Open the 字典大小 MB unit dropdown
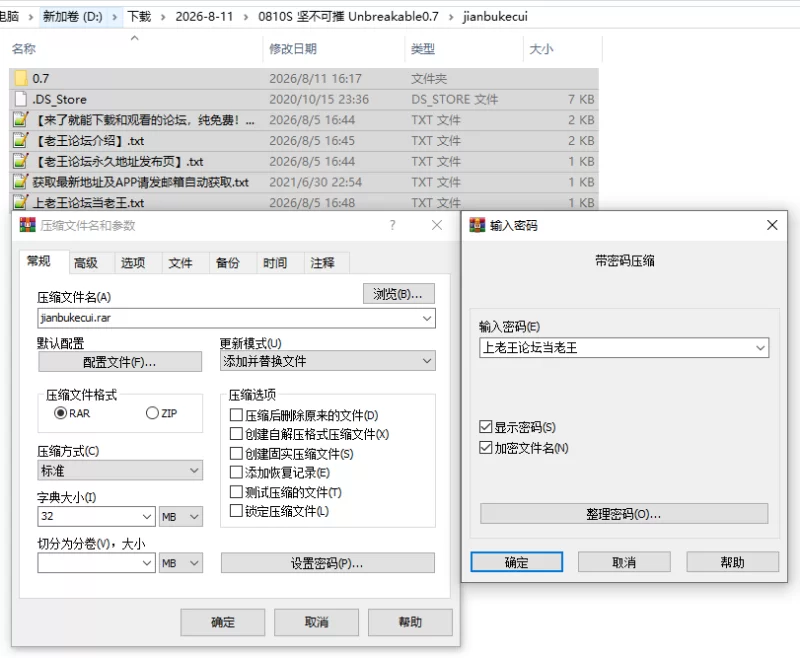Viewport: 800px width, 658px height. click(181, 516)
